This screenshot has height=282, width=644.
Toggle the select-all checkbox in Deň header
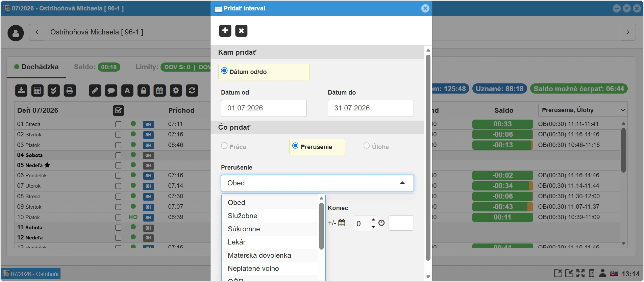118,111
